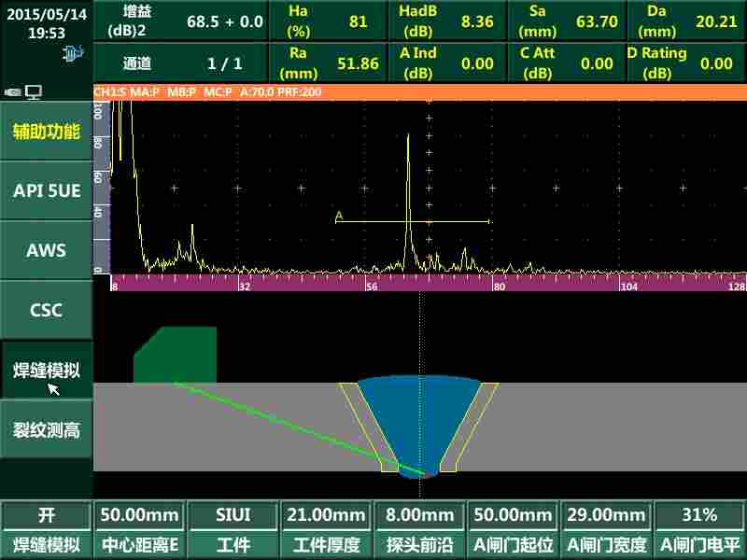Select the probe connector icon below the clock
This screenshot has width=747, height=560.
pos(73,53)
